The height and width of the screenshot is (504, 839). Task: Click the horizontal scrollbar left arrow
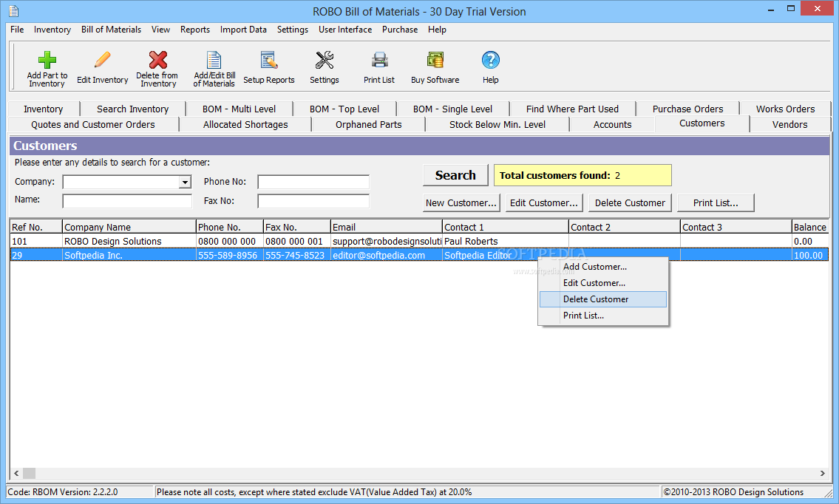pos(16,473)
